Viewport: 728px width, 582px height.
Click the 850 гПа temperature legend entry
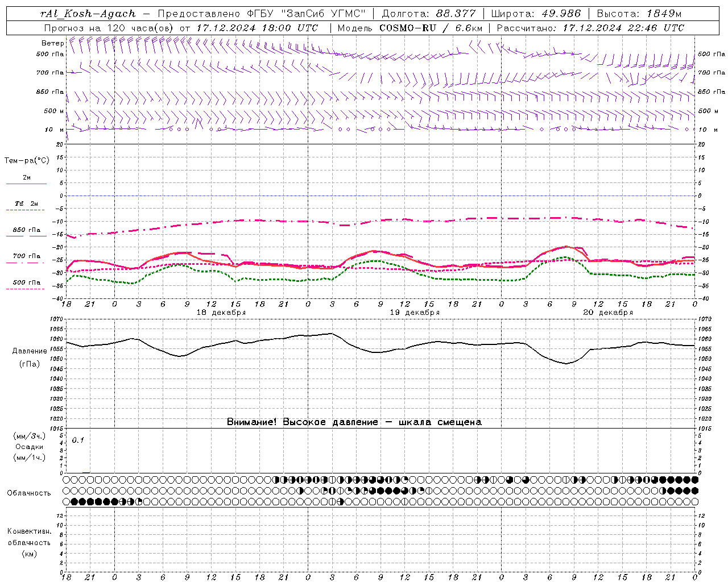tap(26, 230)
